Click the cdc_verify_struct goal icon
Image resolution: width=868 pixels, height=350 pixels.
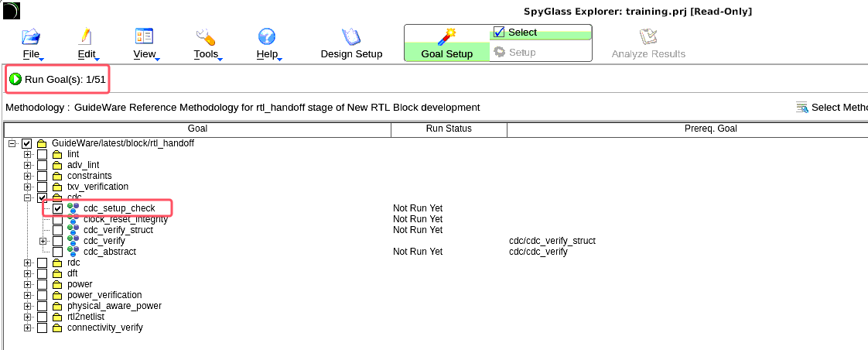tap(73, 230)
